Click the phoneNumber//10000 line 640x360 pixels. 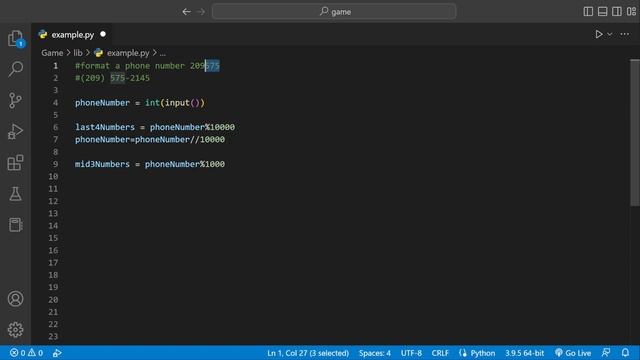pos(150,140)
